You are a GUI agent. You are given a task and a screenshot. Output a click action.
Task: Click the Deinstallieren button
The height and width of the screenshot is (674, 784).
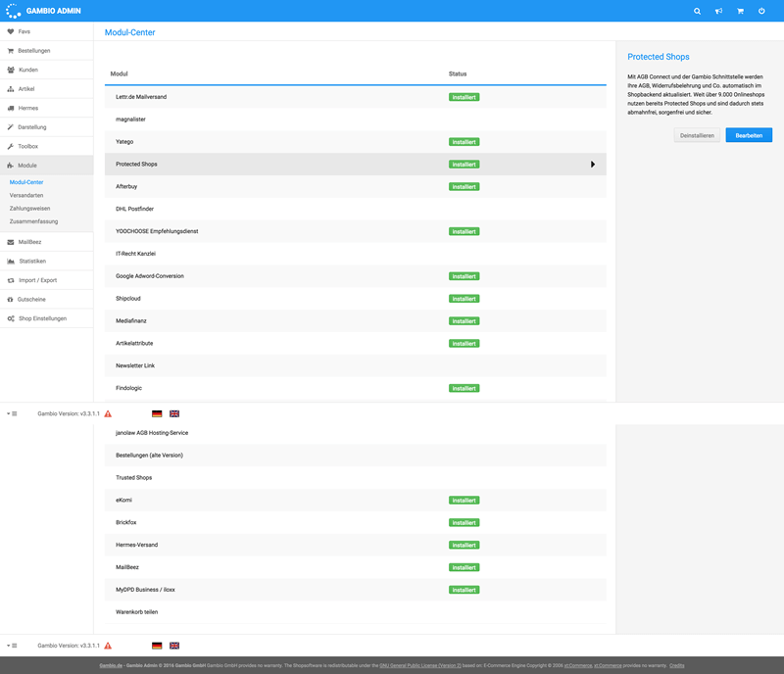point(697,135)
